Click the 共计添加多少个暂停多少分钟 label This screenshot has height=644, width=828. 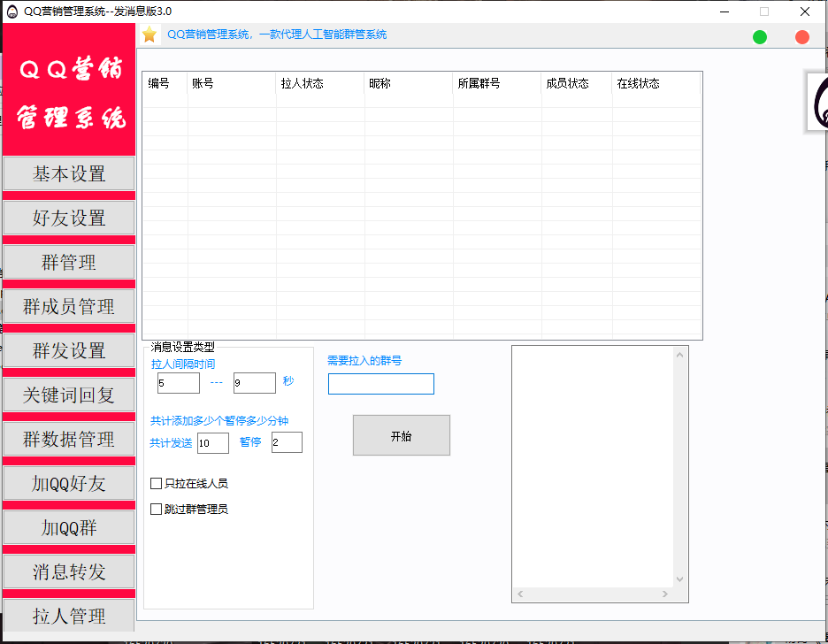(219, 421)
